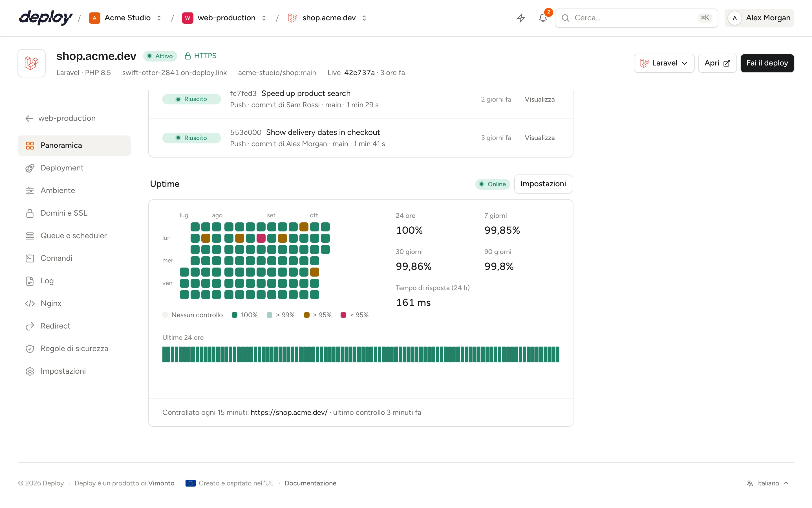Open the https://shop.acme.dev/ link
812x508 pixels.
tap(289, 413)
